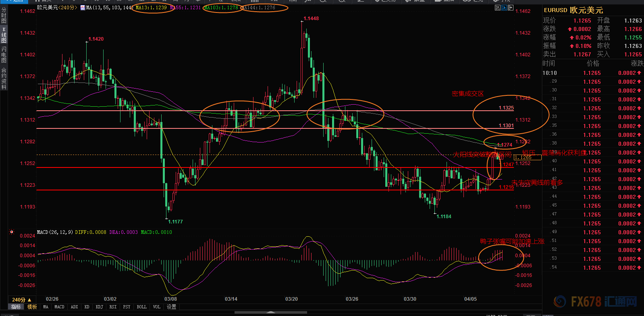Click the first chart layout icon
This screenshot has width=644, height=316.
click(x=498, y=8)
